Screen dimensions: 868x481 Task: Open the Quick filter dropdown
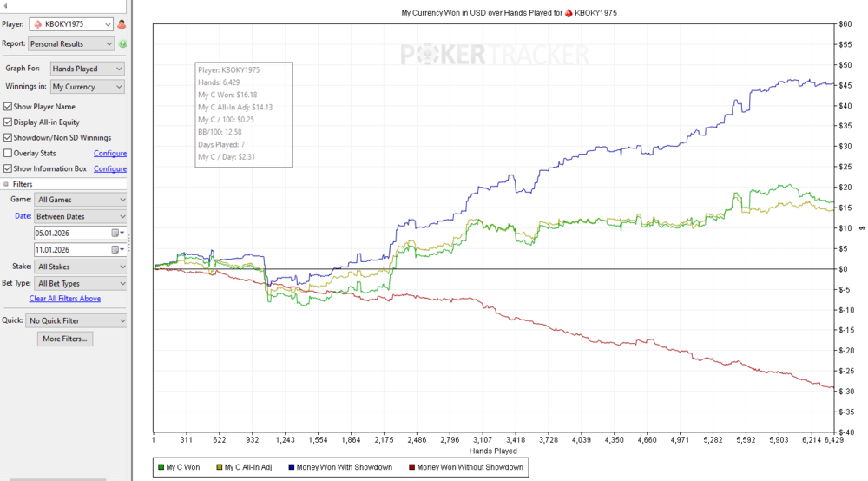pos(76,320)
